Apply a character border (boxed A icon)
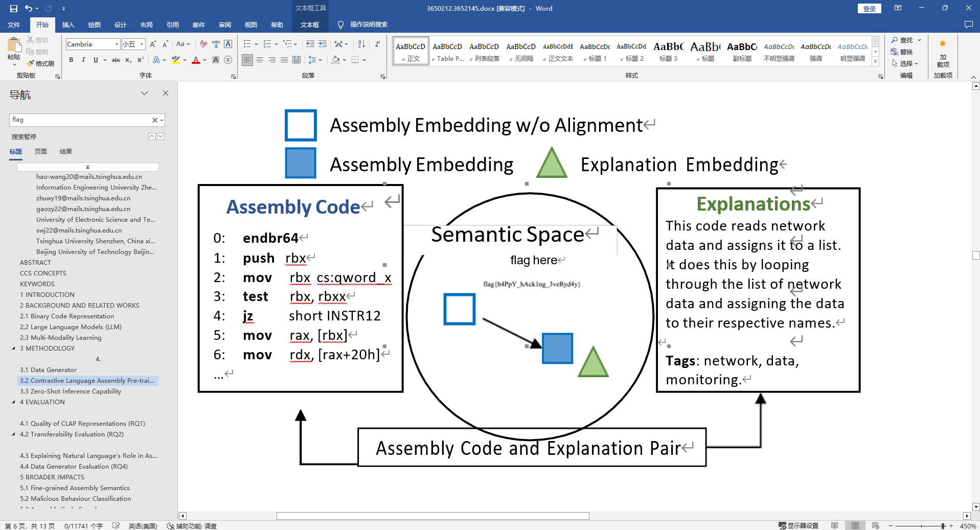The width and height of the screenshot is (980, 530). coord(228,44)
